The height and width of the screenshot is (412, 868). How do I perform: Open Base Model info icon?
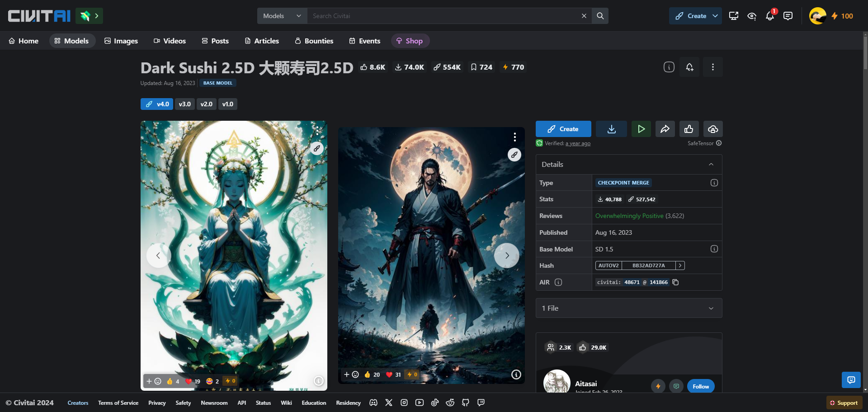[714, 249]
